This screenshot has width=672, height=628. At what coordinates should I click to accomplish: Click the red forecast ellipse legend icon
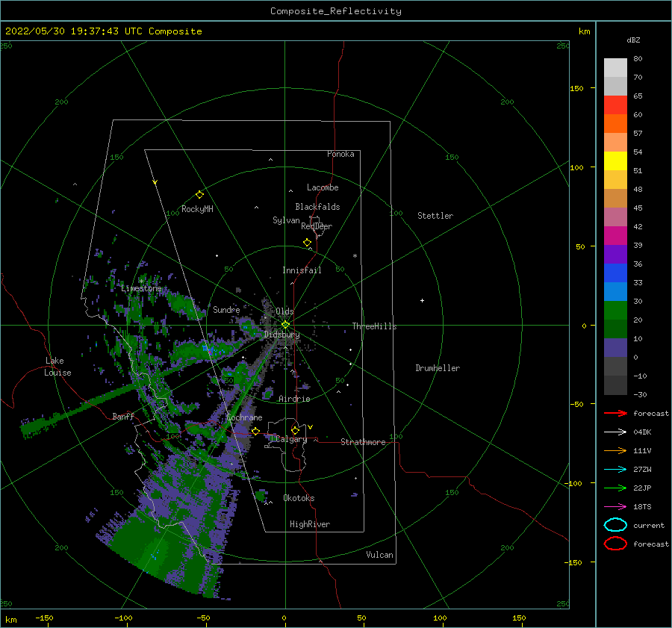tap(615, 544)
